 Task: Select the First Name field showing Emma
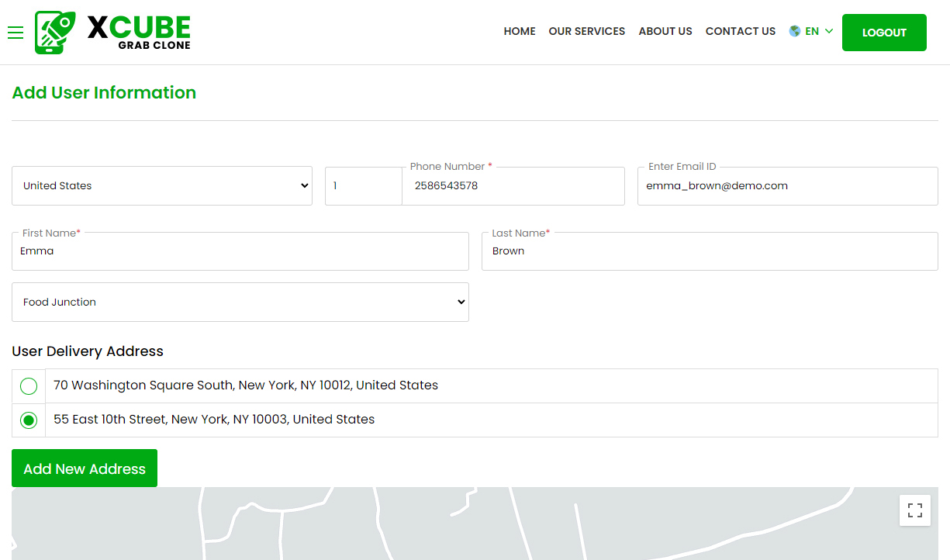pos(240,251)
